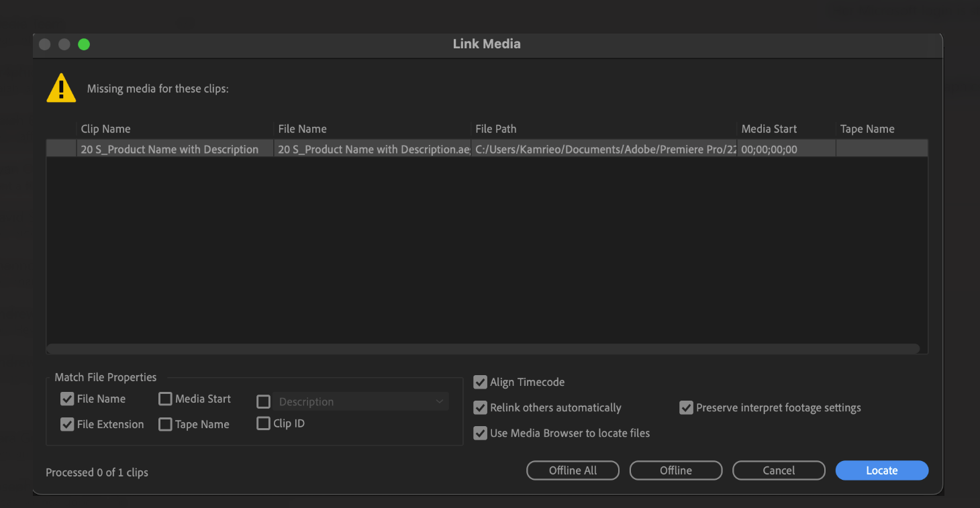Uncheck the File Name match property
The image size is (980, 508).
pyautogui.click(x=67, y=399)
